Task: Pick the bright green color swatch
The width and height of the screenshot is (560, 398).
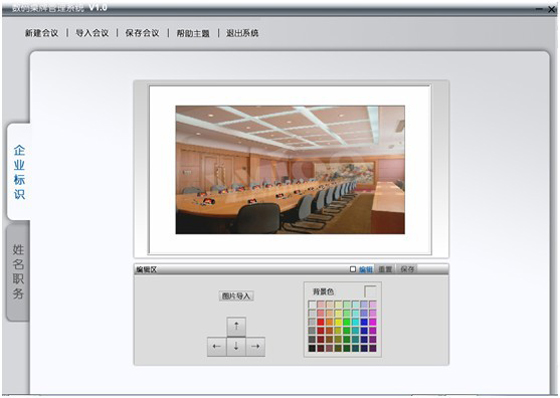Action: coord(347,322)
